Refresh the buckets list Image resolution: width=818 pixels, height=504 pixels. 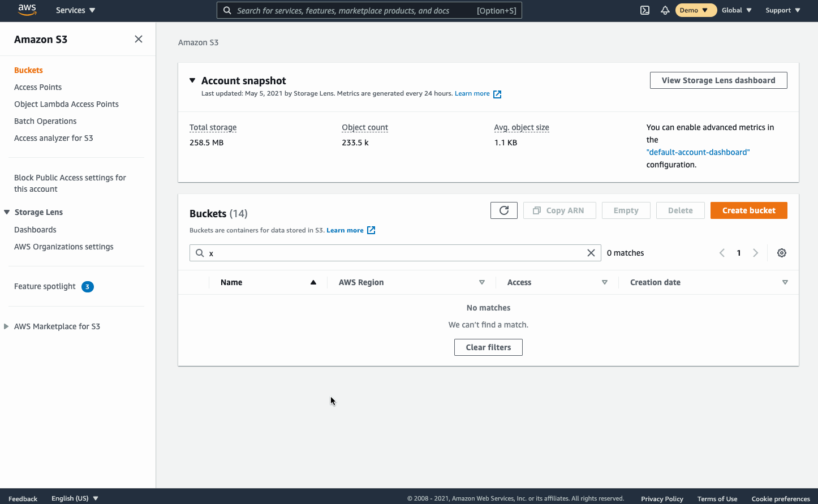503,210
